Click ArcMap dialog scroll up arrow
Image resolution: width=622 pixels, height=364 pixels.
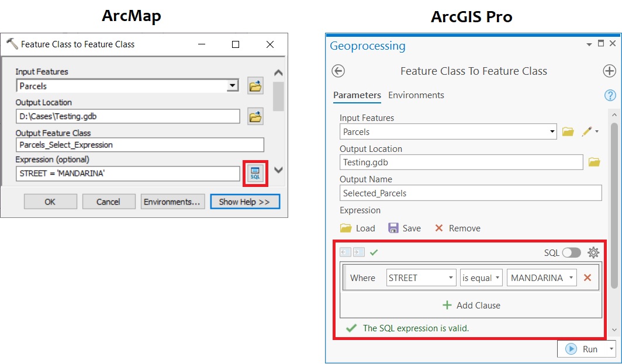[278, 73]
